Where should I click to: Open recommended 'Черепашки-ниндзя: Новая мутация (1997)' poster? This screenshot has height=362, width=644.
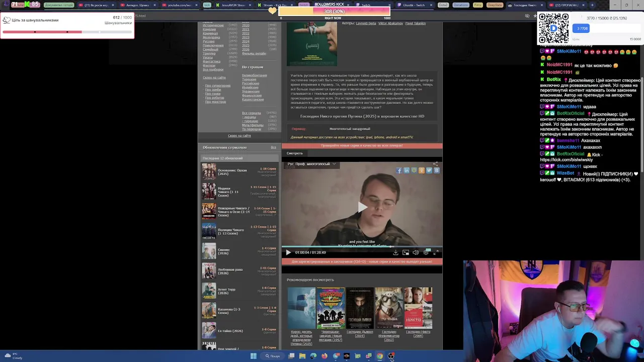click(331, 308)
